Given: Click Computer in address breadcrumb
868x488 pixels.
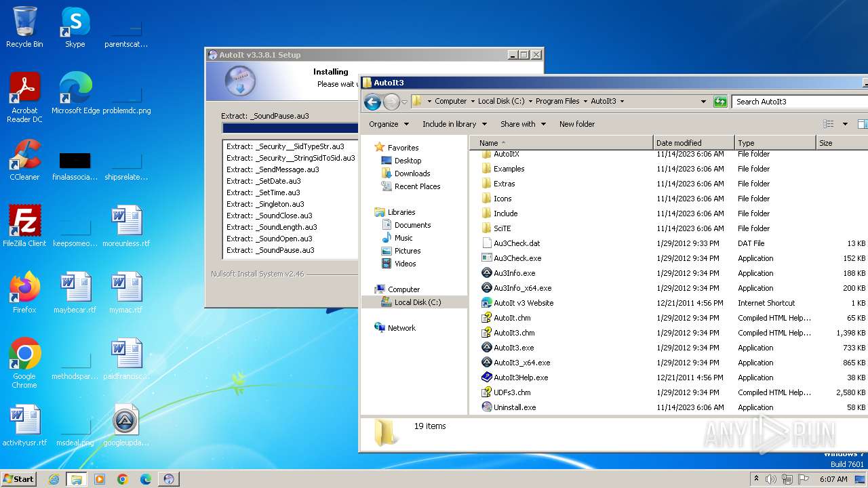Looking at the screenshot, I should click(x=450, y=102).
